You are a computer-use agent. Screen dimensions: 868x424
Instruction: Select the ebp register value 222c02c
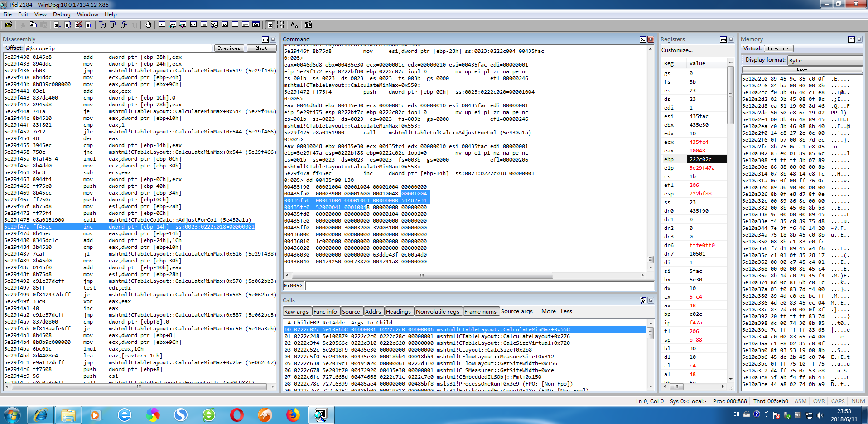pyautogui.click(x=706, y=159)
